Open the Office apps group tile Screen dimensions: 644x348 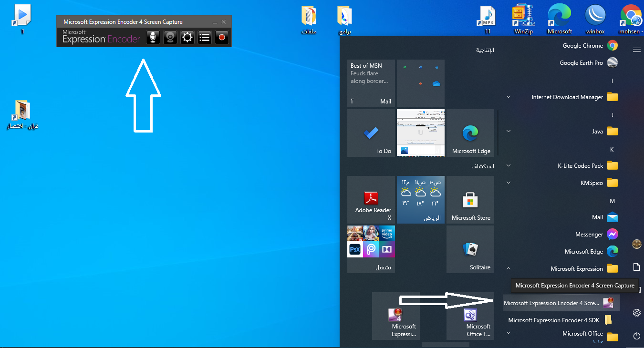click(421, 83)
